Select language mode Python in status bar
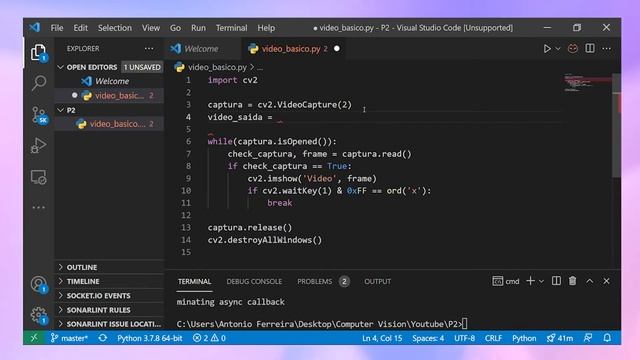Viewport: 640px width, 360px height. pyautogui.click(x=524, y=338)
